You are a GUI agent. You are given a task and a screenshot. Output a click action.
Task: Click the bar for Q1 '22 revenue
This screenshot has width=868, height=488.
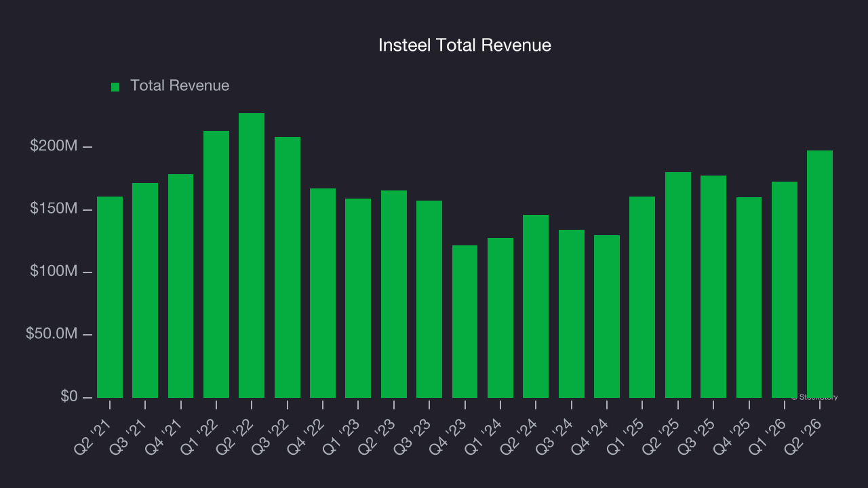(x=216, y=264)
